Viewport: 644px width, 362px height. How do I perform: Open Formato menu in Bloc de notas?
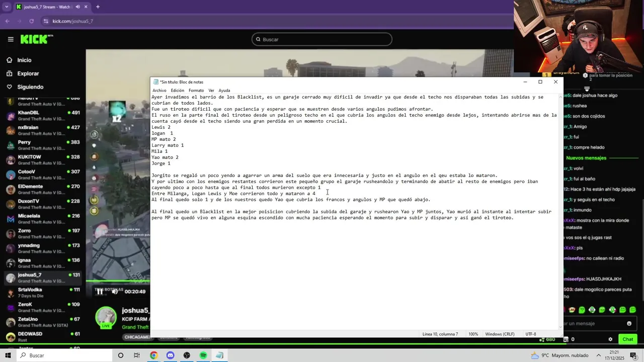pos(196,90)
